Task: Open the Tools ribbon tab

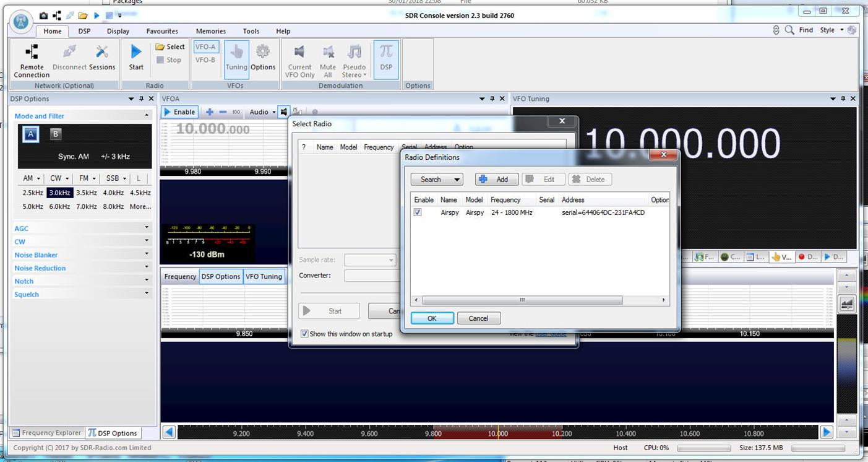Action: pyautogui.click(x=251, y=31)
